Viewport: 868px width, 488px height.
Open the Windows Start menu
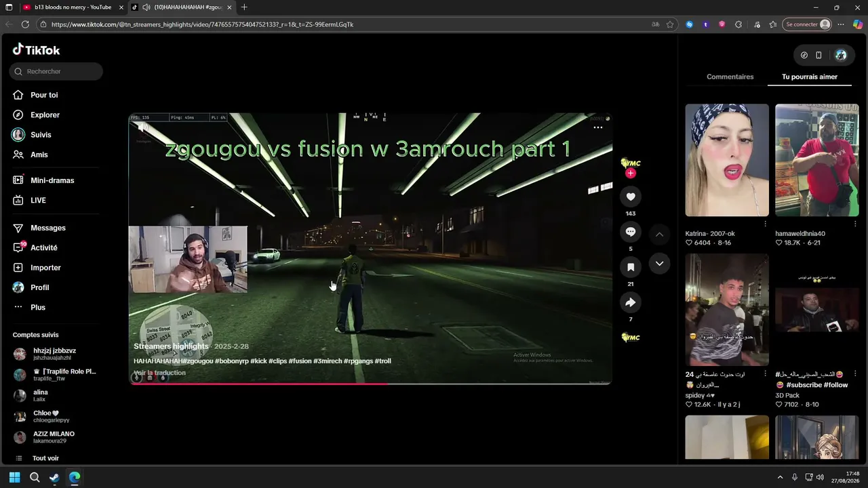point(14,477)
